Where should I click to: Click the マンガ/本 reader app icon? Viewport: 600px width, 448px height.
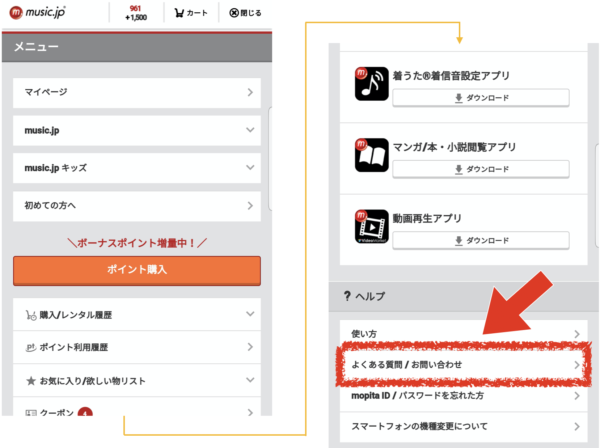pyautogui.click(x=371, y=155)
